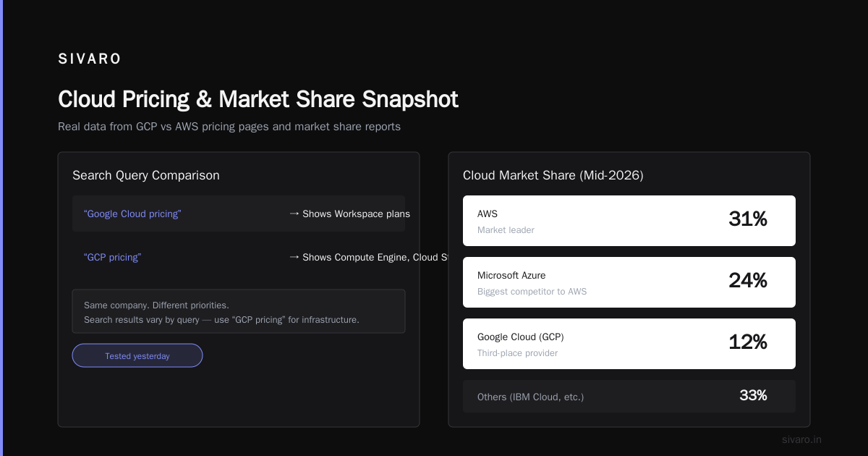The height and width of the screenshot is (456, 868).
Task: Click the Tested yesterday pill button
Action: [x=137, y=355]
